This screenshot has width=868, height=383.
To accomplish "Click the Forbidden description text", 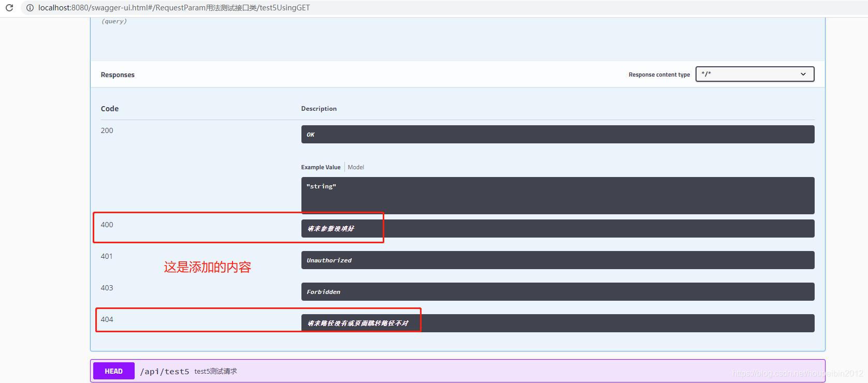I will 323,292.
